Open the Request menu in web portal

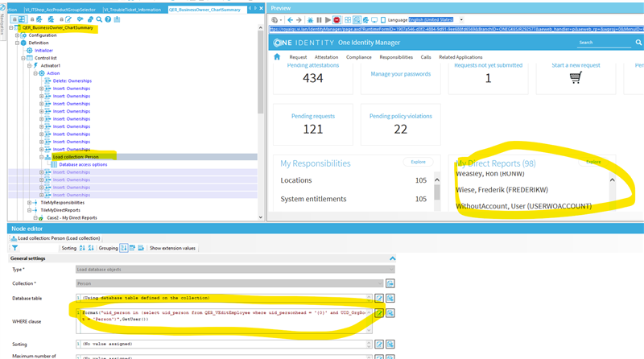[298, 57]
